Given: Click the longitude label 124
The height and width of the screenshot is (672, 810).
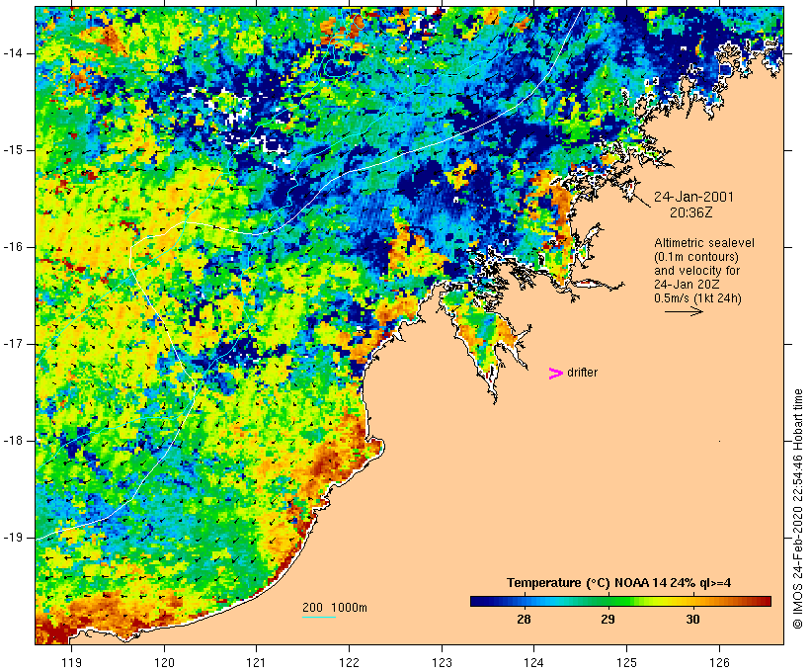Looking at the screenshot, I should point(533,662).
